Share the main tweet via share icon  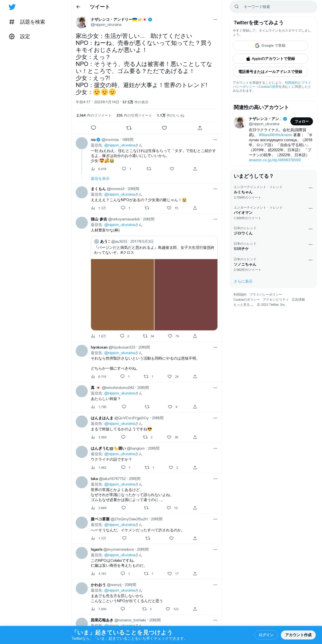(x=200, y=128)
